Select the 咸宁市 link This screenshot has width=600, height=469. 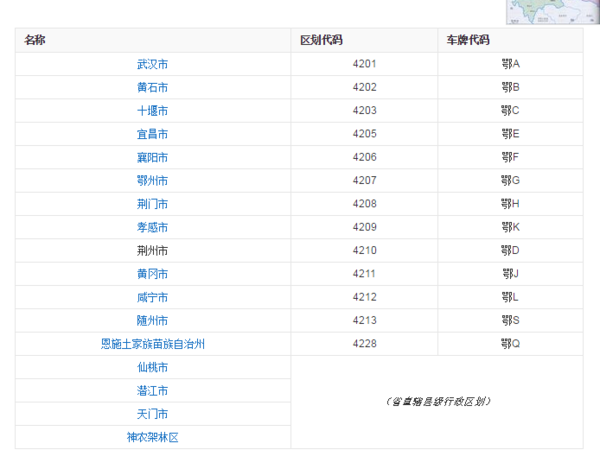[x=152, y=297]
